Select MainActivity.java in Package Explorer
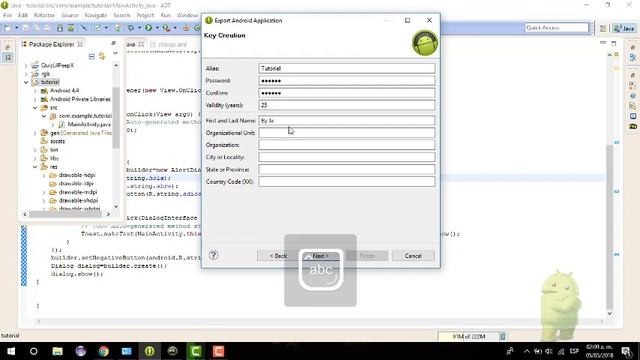This screenshot has width=640, height=360. click(89, 124)
